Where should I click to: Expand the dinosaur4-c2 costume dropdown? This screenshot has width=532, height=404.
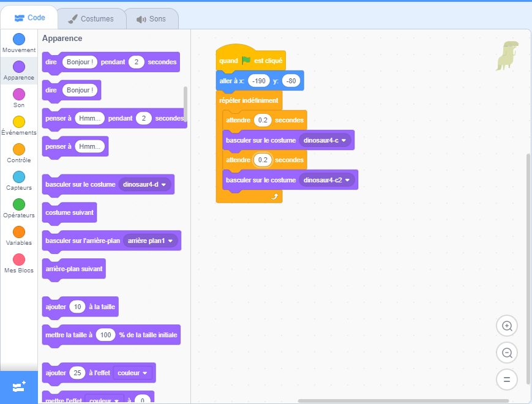[x=328, y=180]
